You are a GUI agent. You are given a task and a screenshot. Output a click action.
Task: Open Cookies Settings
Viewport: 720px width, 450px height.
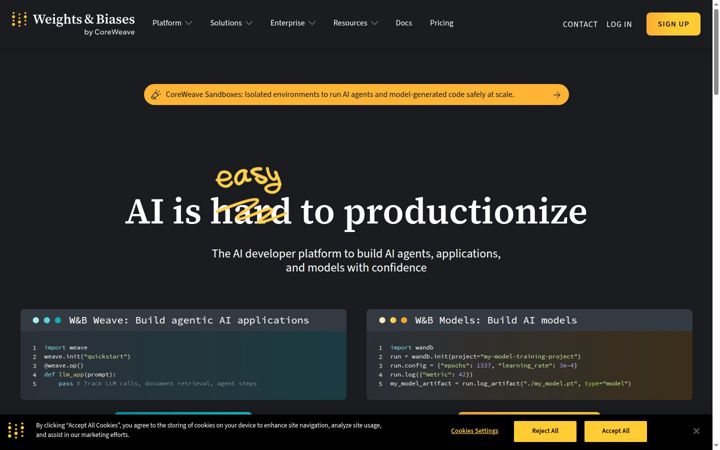[474, 431]
